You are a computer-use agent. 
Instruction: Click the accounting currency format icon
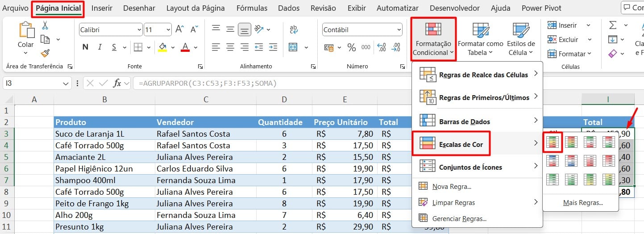click(329, 47)
